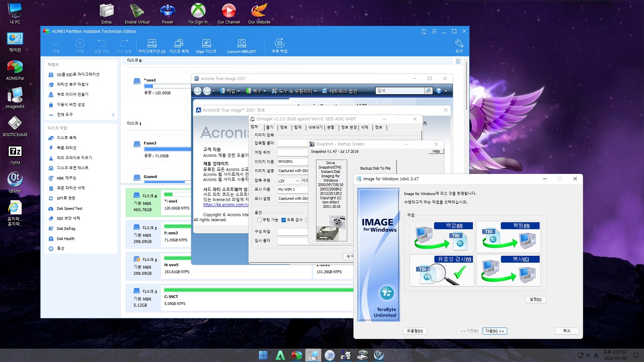Toggle the AOMEI disk view layout icon
Image resolution: width=644 pixels, height=362 pixels.
pos(458,61)
